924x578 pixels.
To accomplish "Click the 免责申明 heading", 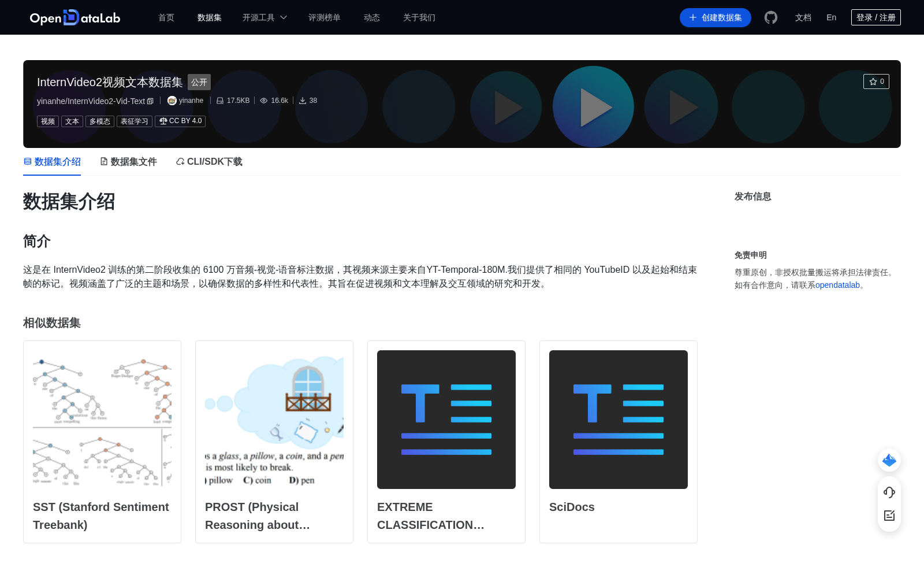I will tap(751, 255).
